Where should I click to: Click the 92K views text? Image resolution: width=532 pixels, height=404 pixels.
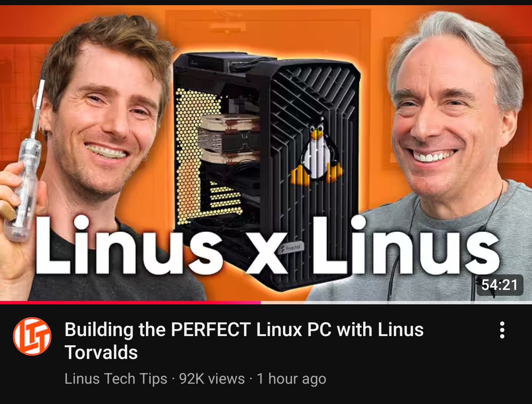(x=212, y=379)
